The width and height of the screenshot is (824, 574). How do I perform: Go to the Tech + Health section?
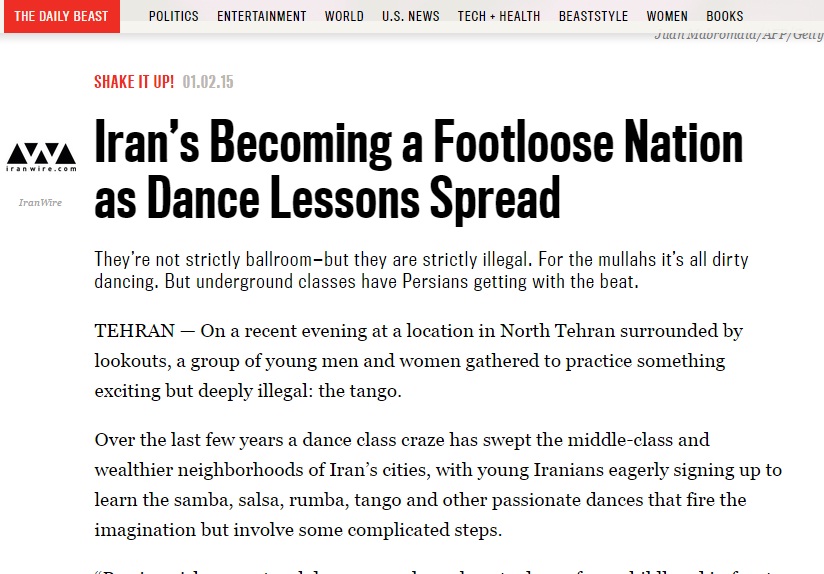click(x=499, y=16)
